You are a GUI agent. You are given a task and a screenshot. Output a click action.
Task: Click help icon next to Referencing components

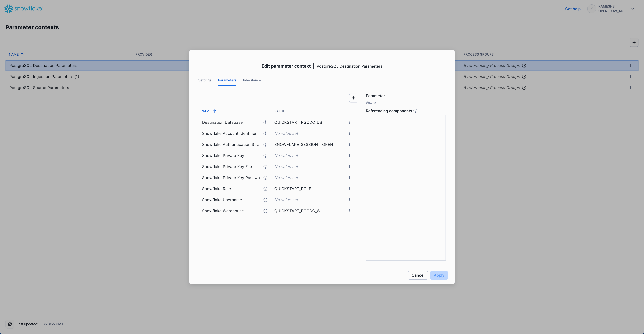click(x=415, y=111)
